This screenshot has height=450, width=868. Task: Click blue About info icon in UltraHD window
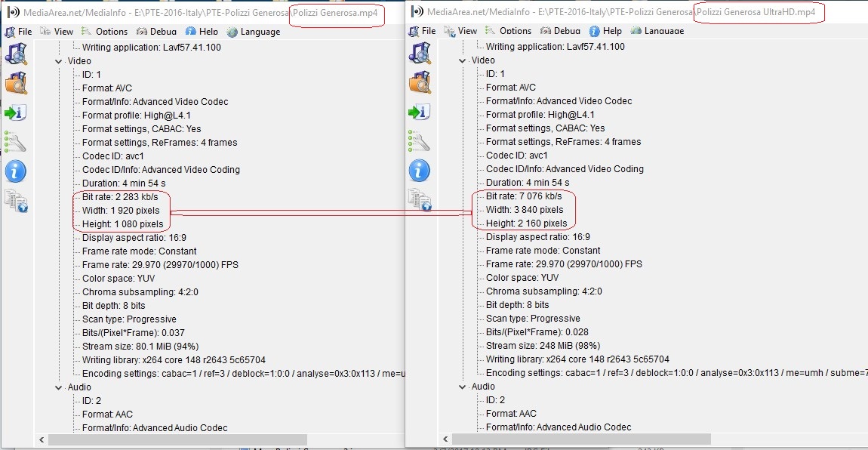tap(420, 171)
